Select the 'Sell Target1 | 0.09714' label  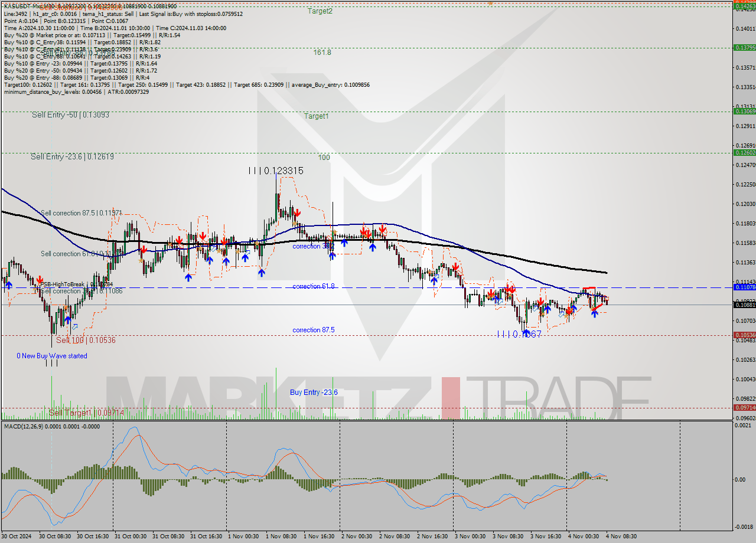(87, 413)
